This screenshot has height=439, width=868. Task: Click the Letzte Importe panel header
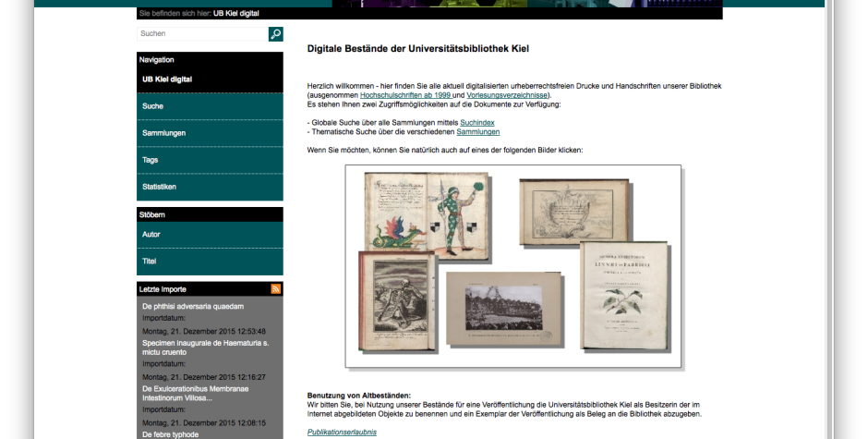coord(210,288)
